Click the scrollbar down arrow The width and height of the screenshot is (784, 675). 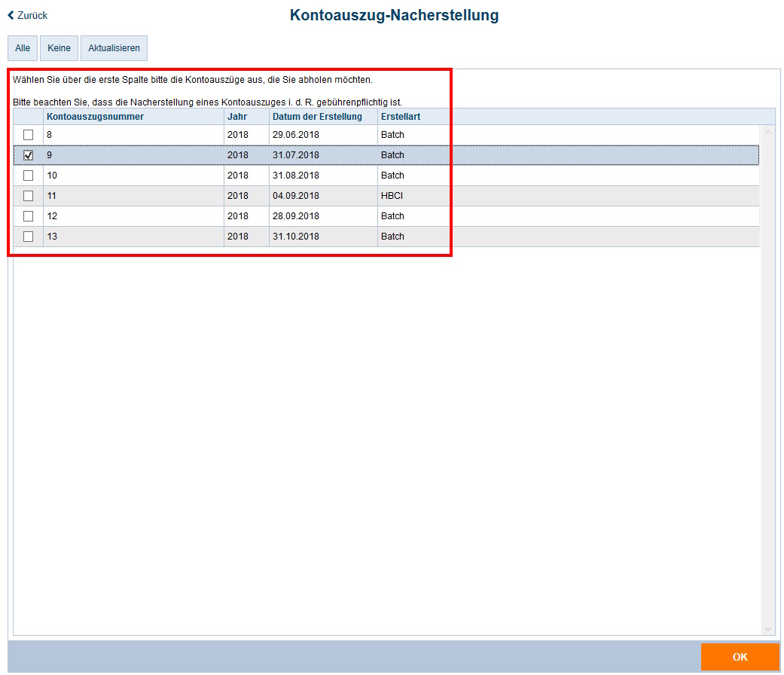click(770, 629)
